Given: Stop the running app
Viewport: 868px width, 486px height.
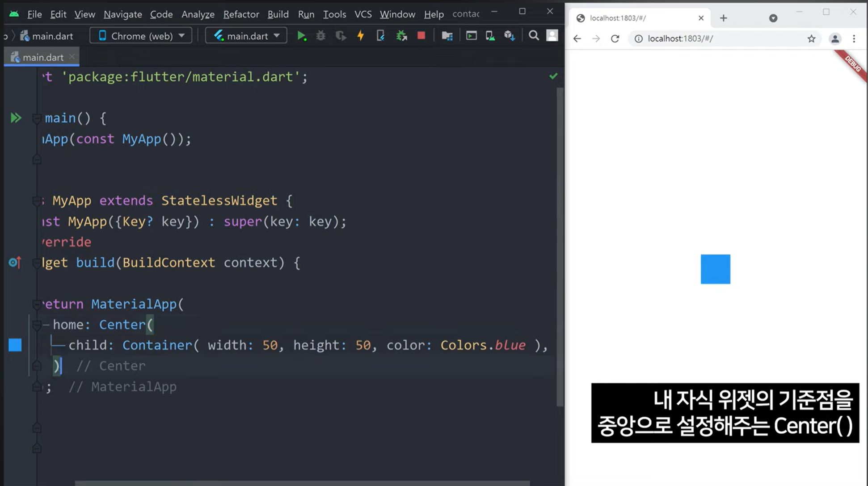Looking at the screenshot, I should coord(421,36).
